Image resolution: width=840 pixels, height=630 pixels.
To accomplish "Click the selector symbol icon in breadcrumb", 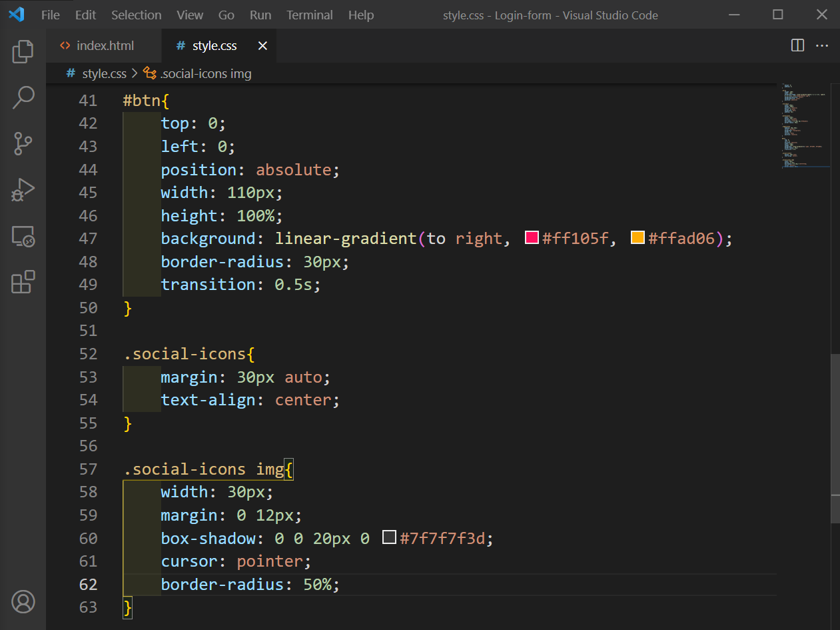I will pos(150,73).
